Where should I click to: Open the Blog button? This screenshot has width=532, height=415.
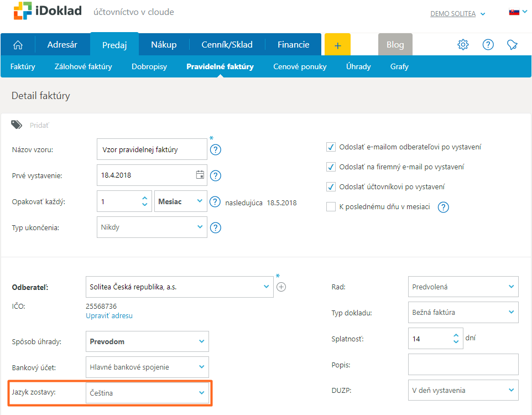click(395, 45)
